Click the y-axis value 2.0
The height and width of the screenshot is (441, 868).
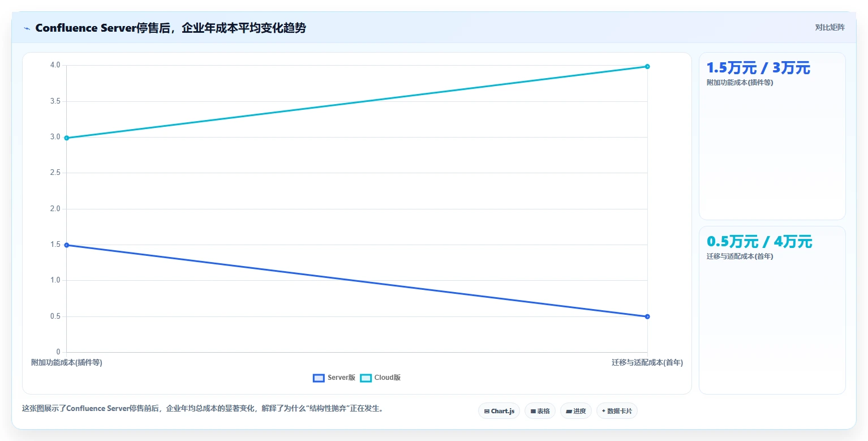click(x=55, y=209)
